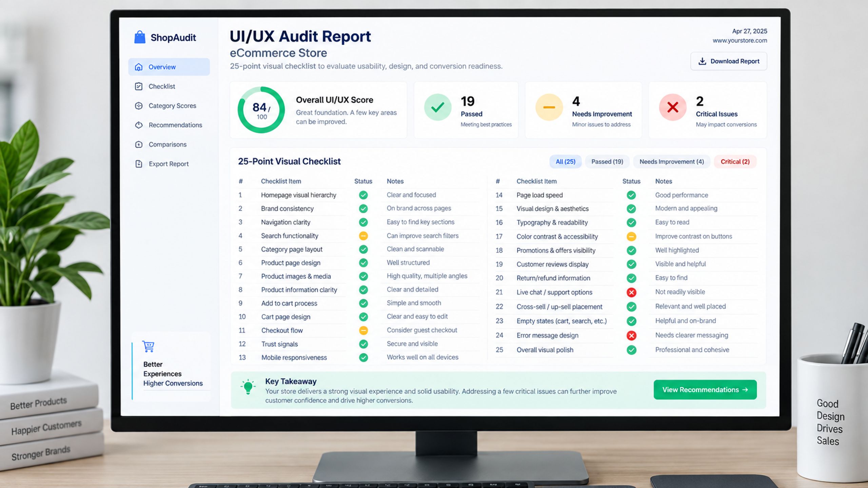868x488 pixels.
Task: Download the audit report
Action: (x=729, y=61)
